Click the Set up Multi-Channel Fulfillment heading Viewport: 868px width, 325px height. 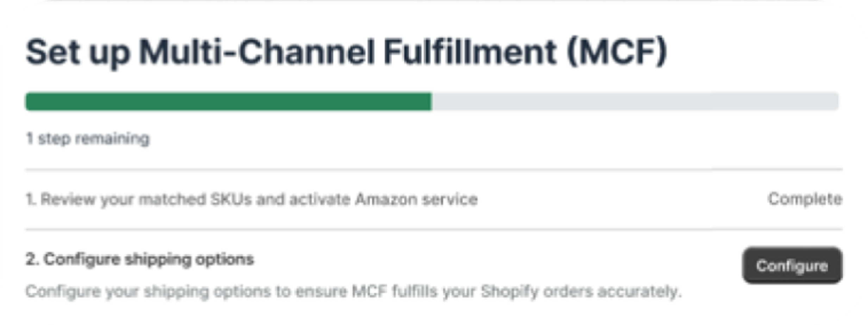tap(346, 52)
